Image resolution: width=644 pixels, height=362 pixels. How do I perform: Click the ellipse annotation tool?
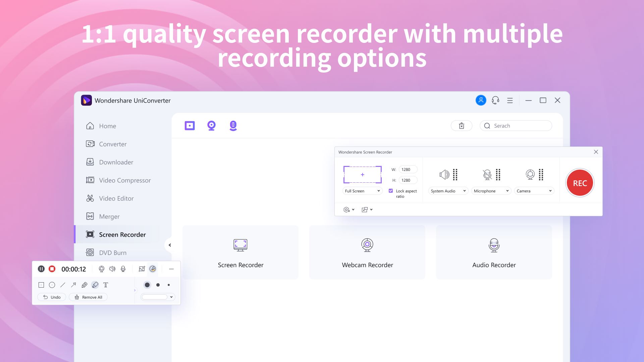click(52, 285)
